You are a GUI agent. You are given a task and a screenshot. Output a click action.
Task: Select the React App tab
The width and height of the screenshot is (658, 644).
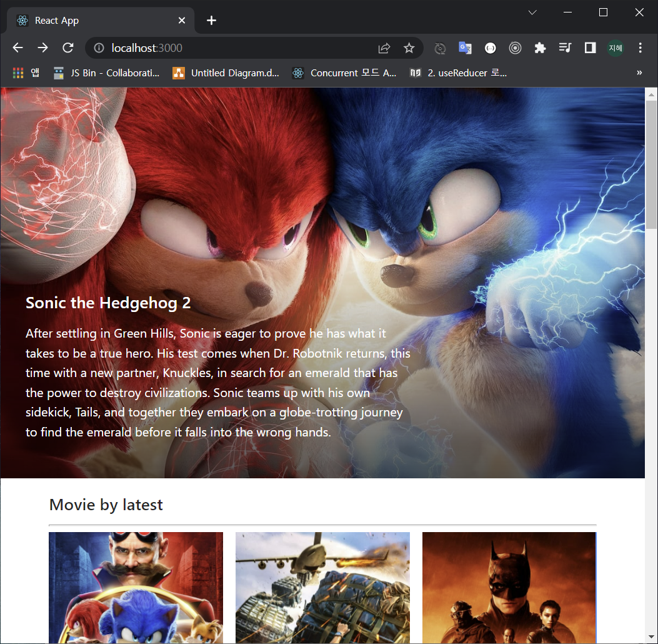coord(101,21)
